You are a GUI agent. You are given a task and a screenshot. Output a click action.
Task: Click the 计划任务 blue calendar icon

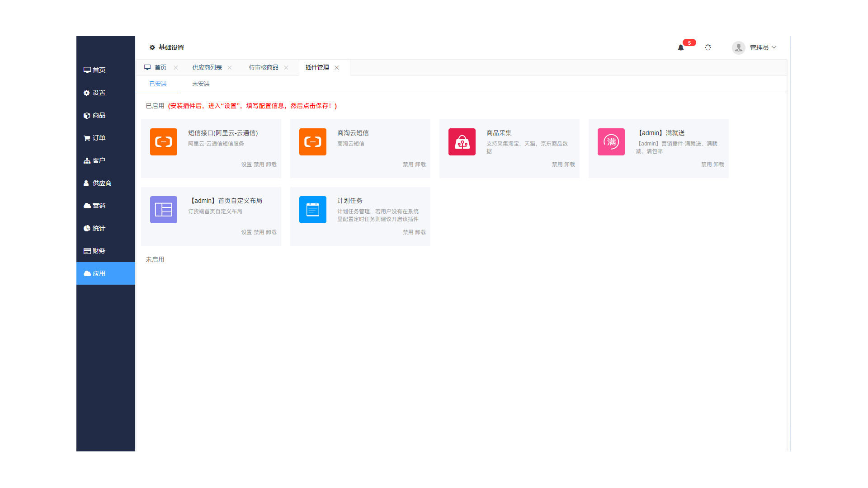312,210
